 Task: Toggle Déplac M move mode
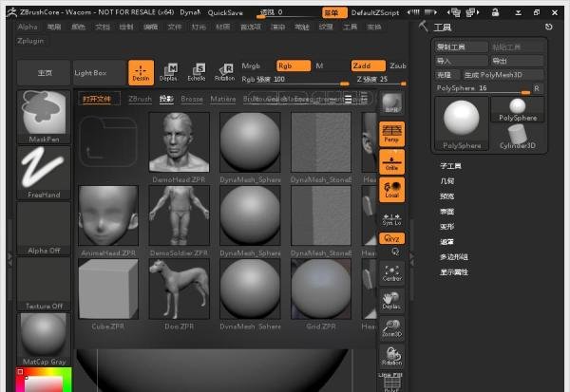pos(169,73)
